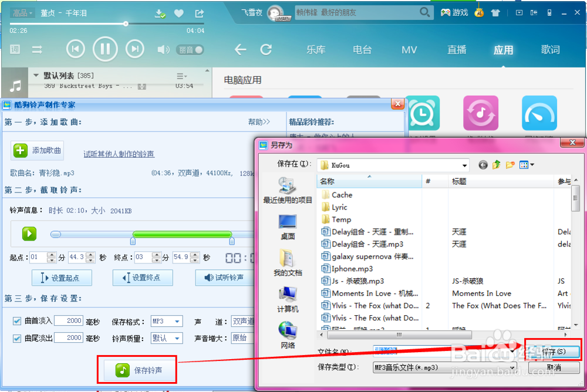587x392 pixels.
Task: Open the view menu in Save As
Action: pos(527,165)
